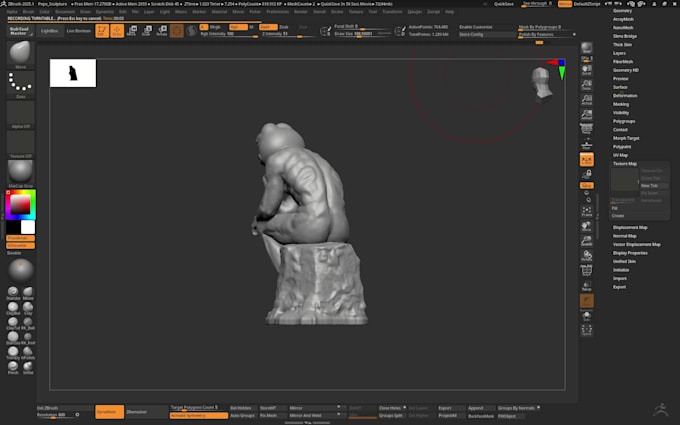Toggle the Zadd button
Image resolution: width=680 pixels, height=425 pixels.
point(268,27)
